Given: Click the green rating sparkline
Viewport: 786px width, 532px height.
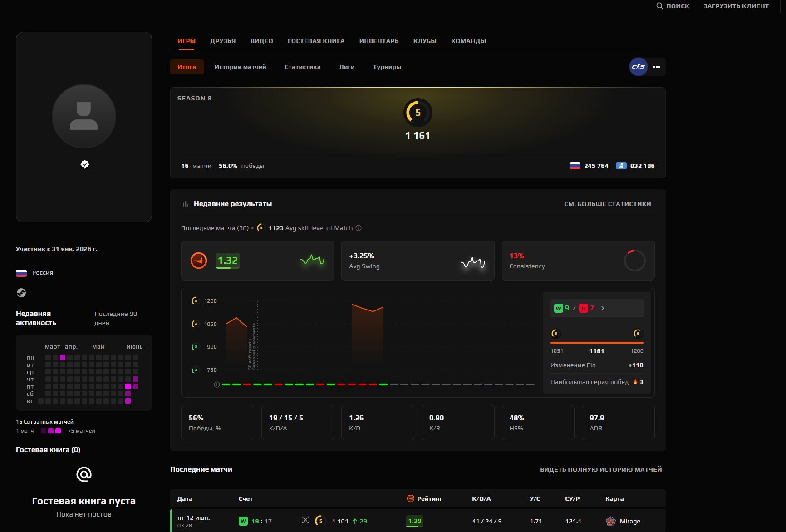Looking at the screenshot, I should (x=313, y=260).
